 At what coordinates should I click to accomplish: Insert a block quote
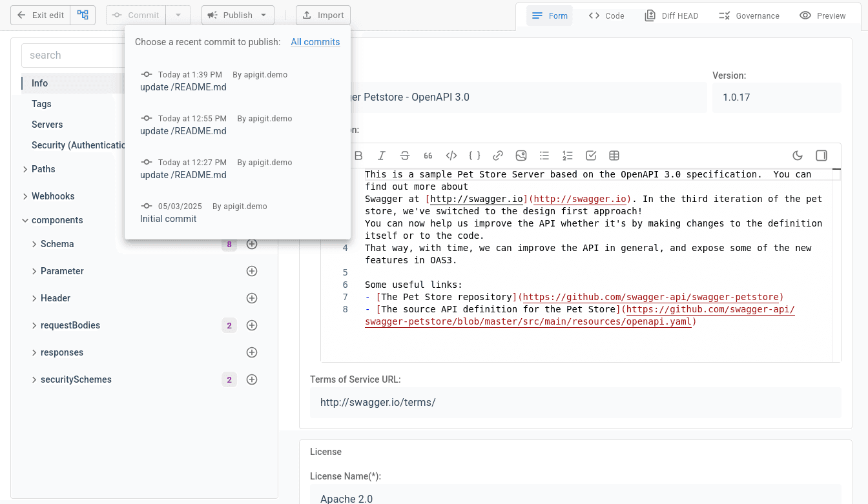(x=428, y=156)
